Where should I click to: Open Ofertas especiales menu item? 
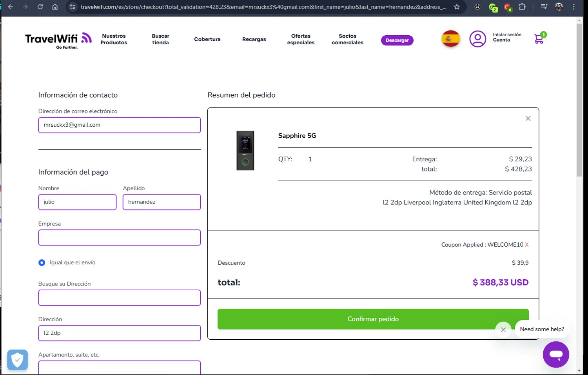point(301,39)
